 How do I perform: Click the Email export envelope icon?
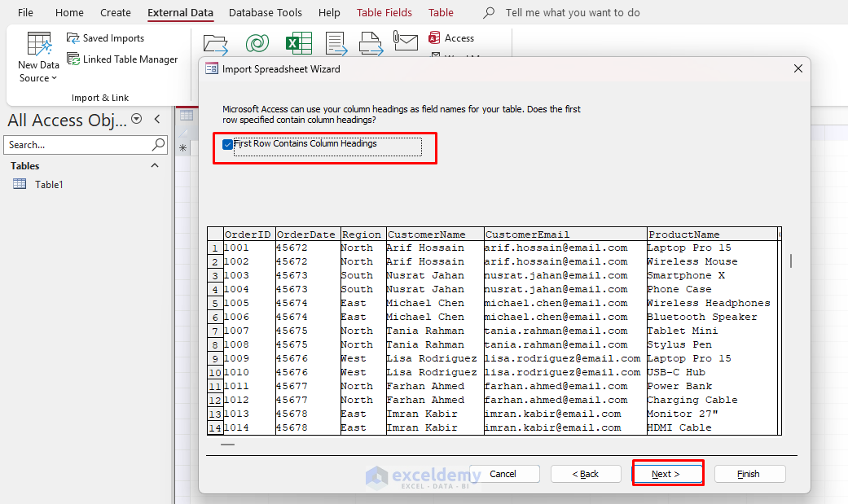tap(405, 41)
